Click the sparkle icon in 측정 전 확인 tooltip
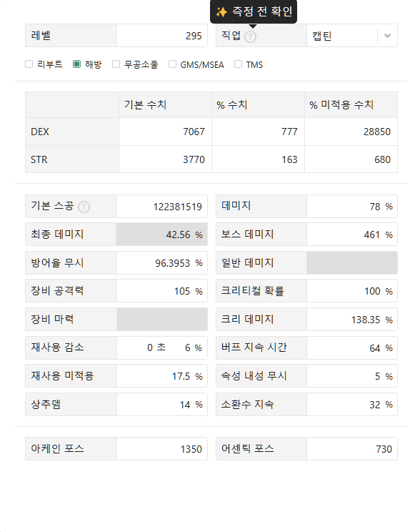The image size is (420, 532). [x=221, y=12]
